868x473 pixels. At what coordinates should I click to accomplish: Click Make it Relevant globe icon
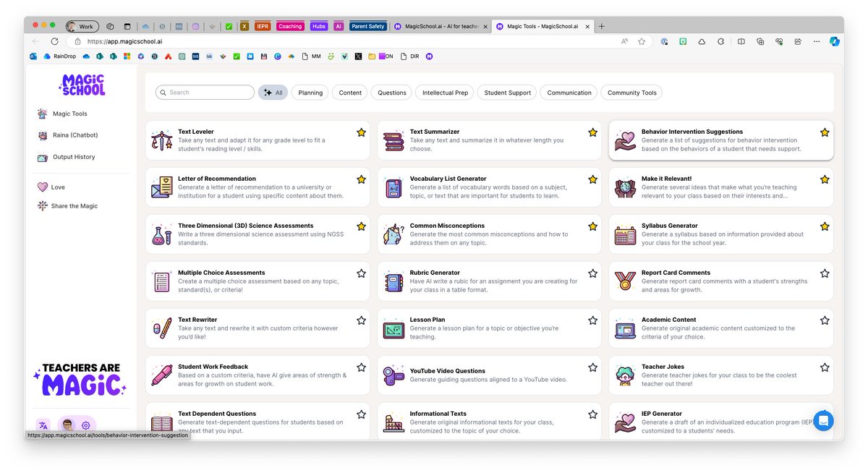coord(625,187)
